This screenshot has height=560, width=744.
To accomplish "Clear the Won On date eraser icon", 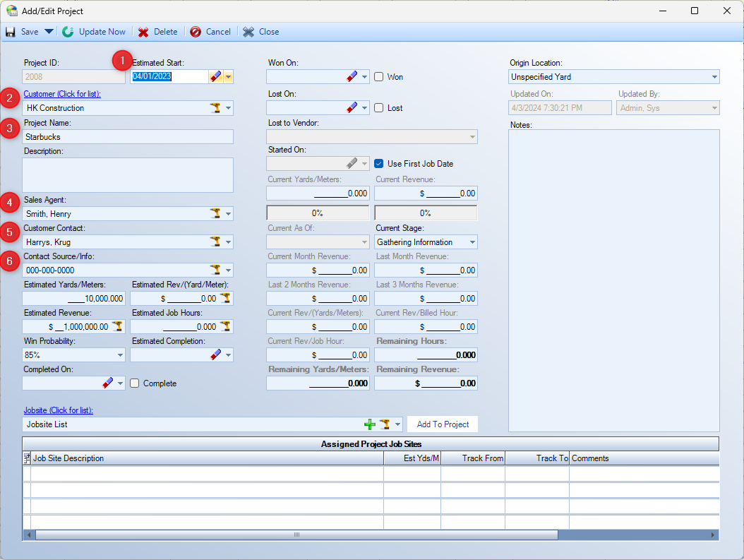I will pos(352,76).
